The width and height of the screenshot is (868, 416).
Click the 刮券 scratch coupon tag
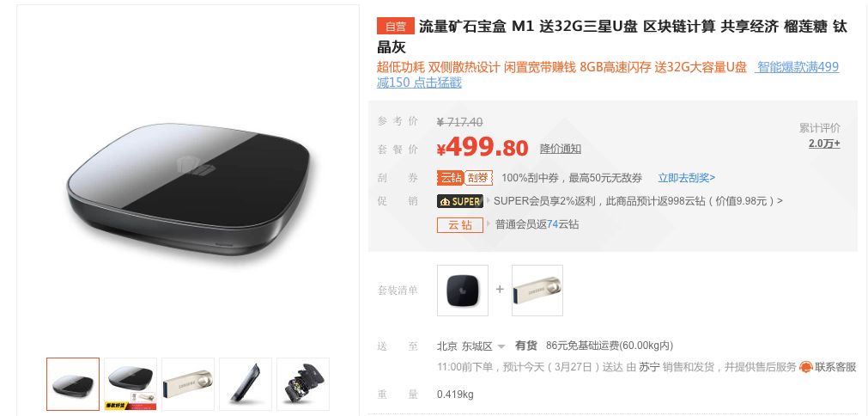[x=479, y=178]
